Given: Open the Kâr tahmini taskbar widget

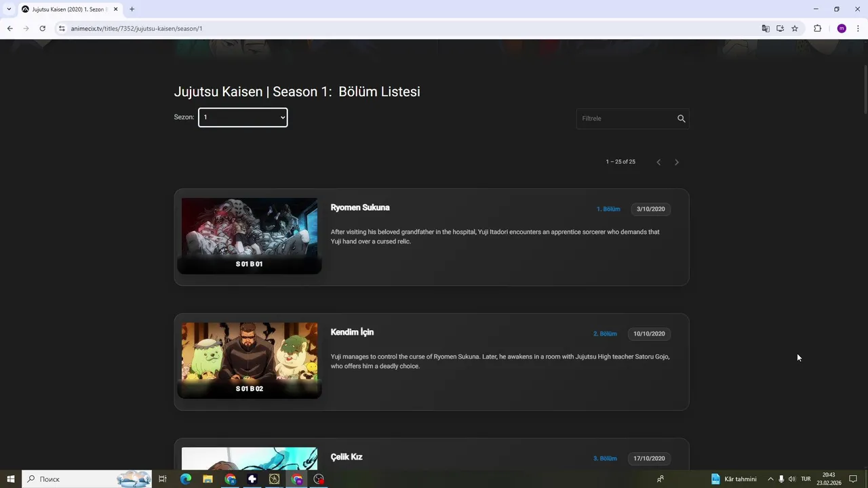Looking at the screenshot, I should [x=734, y=479].
